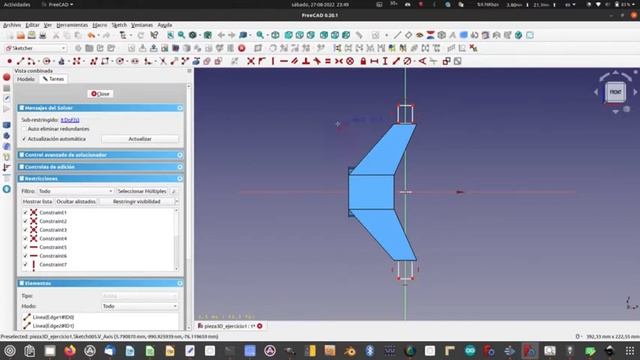Open the Herramientas menu
640x360 pixels.
(x=72, y=25)
